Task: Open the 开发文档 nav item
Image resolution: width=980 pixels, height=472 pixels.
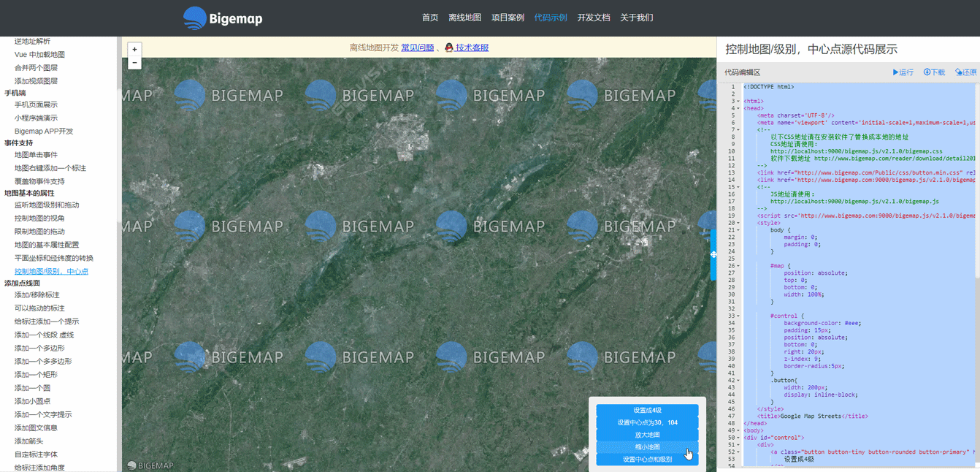Action: click(594, 18)
